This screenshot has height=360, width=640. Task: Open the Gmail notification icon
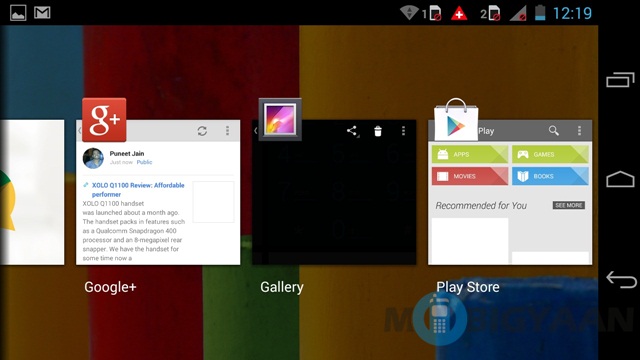[42, 13]
